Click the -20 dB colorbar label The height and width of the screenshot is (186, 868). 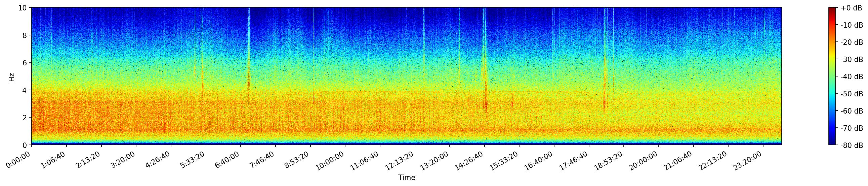(x=852, y=42)
